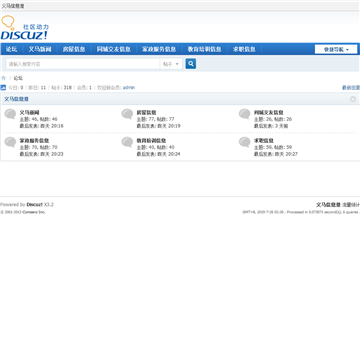
Task: Click the blue magnifier search button
Action: tap(191, 64)
